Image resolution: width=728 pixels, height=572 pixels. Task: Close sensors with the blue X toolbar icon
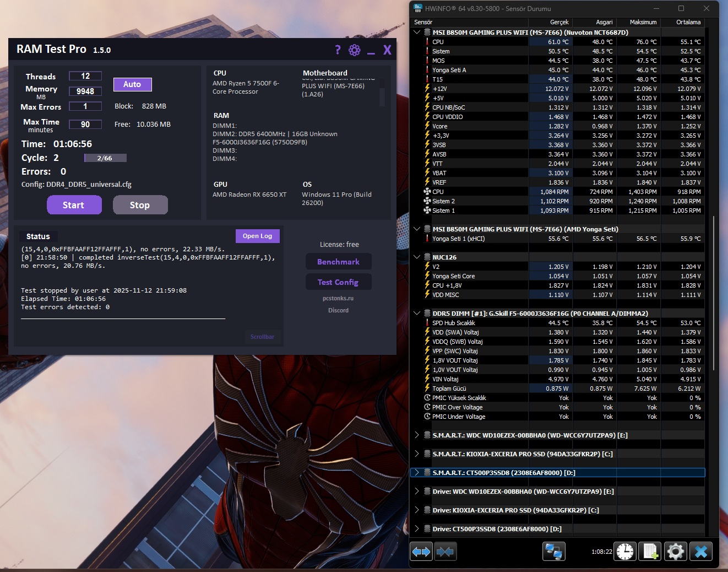[700, 551]
